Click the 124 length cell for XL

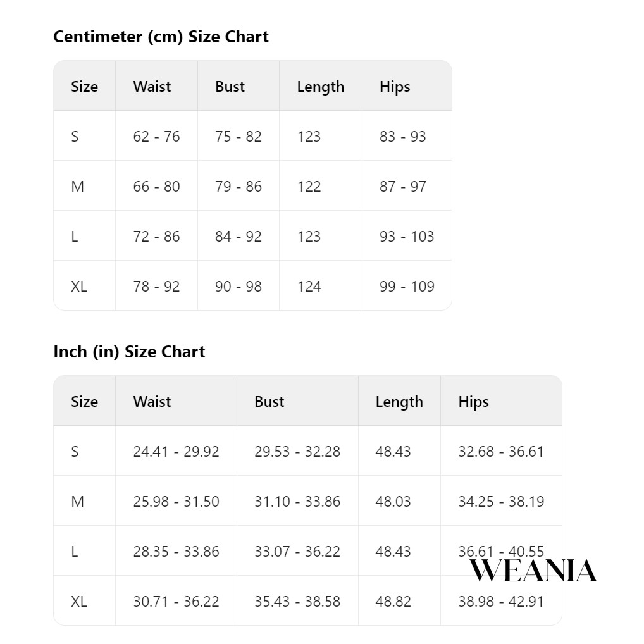[309, 286]
